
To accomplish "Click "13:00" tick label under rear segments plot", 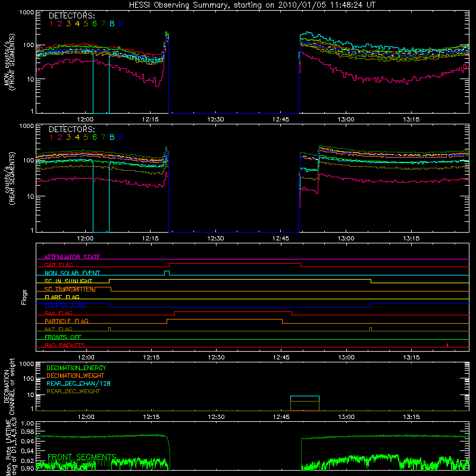I will click(346, 239).
